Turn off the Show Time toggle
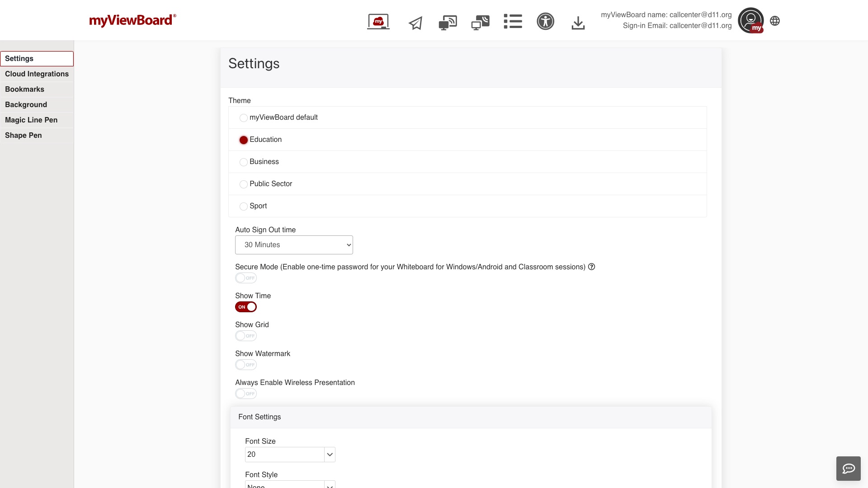The image size is (868, 488). point(246,307)
